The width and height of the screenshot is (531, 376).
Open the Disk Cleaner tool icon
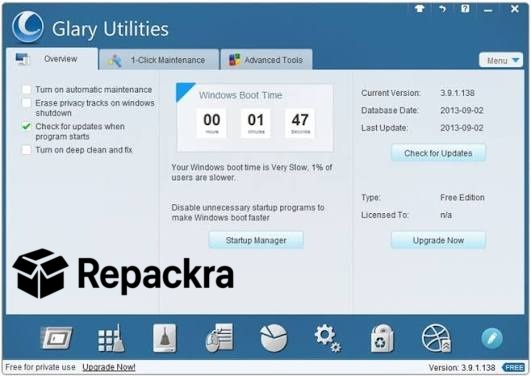pyautogui.click(x=56, y=338)
